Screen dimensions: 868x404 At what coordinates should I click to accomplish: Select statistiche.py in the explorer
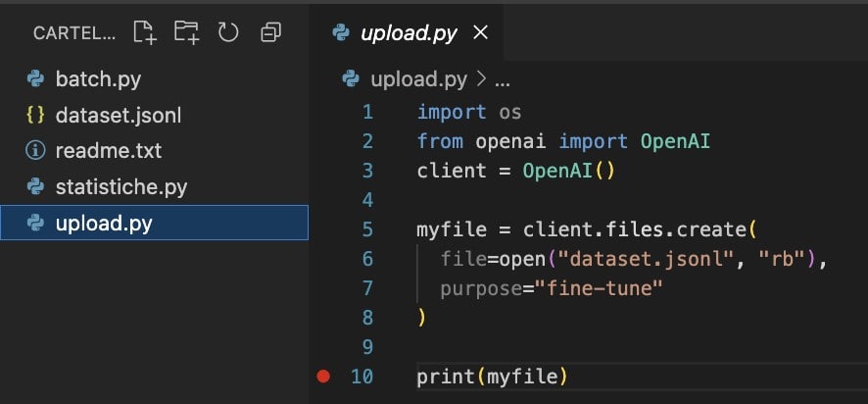[x=121, y=186]
